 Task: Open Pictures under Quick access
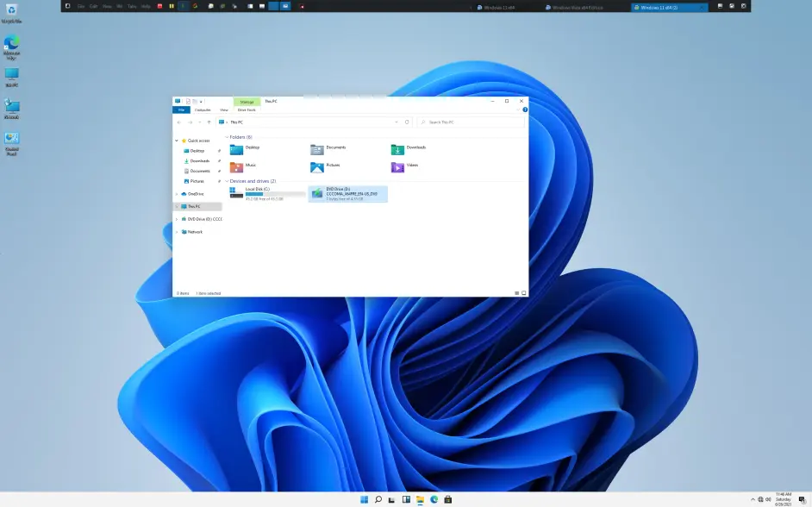197,181
